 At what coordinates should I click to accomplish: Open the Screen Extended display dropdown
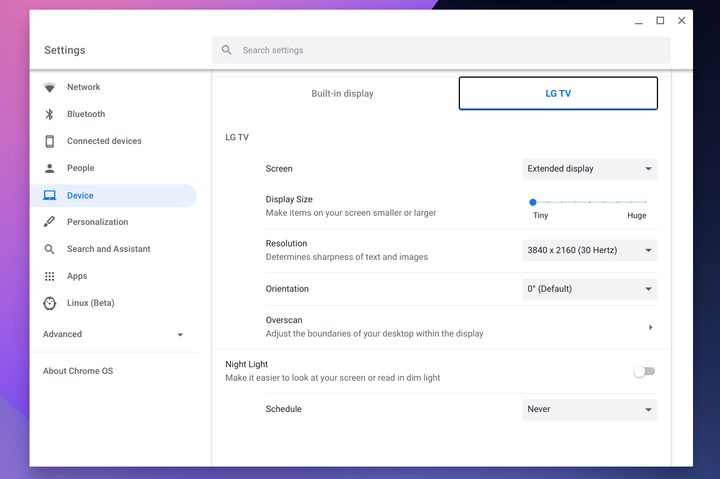pyautogui.click(x=590, y=169)
